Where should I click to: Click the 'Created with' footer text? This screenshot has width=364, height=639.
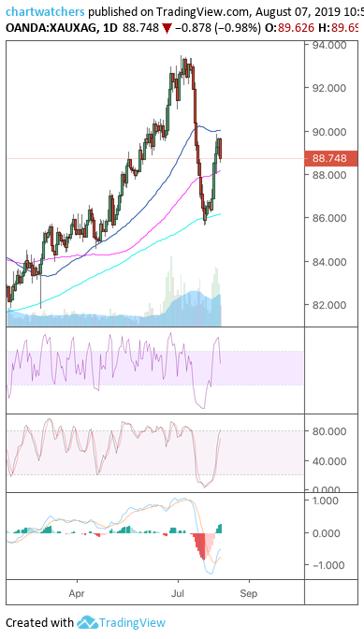[x=40, y=623]
